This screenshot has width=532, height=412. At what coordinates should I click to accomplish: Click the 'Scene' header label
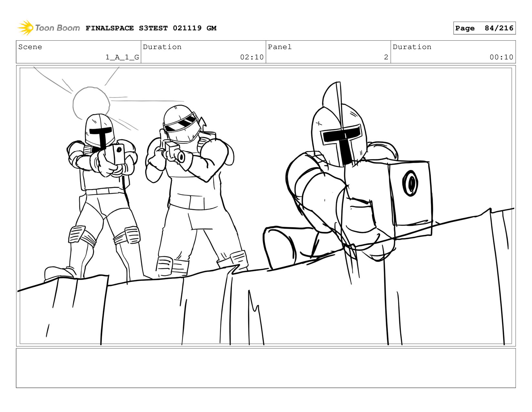coord(30,47)
